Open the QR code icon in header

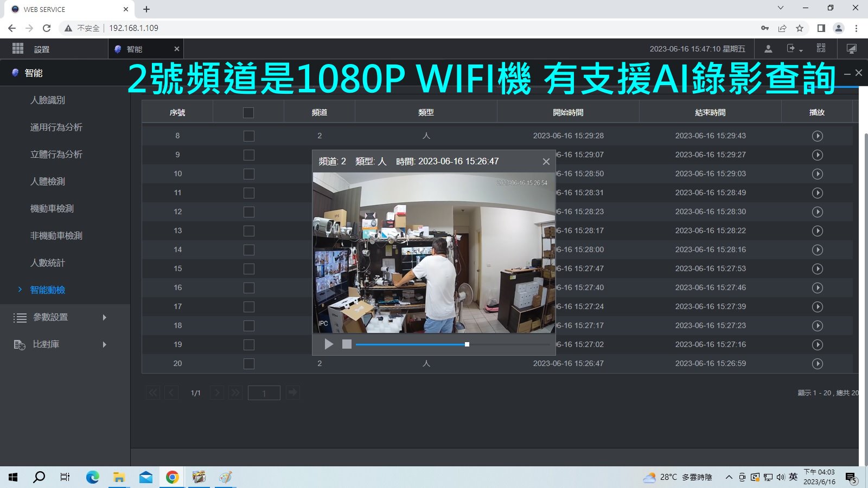pos(821,49)
